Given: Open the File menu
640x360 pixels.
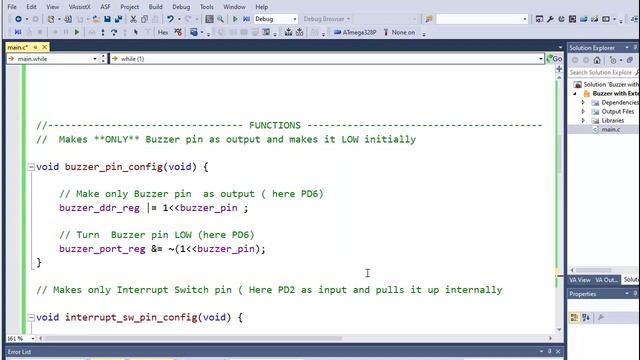Looking at the screenshot, I should [x=12, y=7].
